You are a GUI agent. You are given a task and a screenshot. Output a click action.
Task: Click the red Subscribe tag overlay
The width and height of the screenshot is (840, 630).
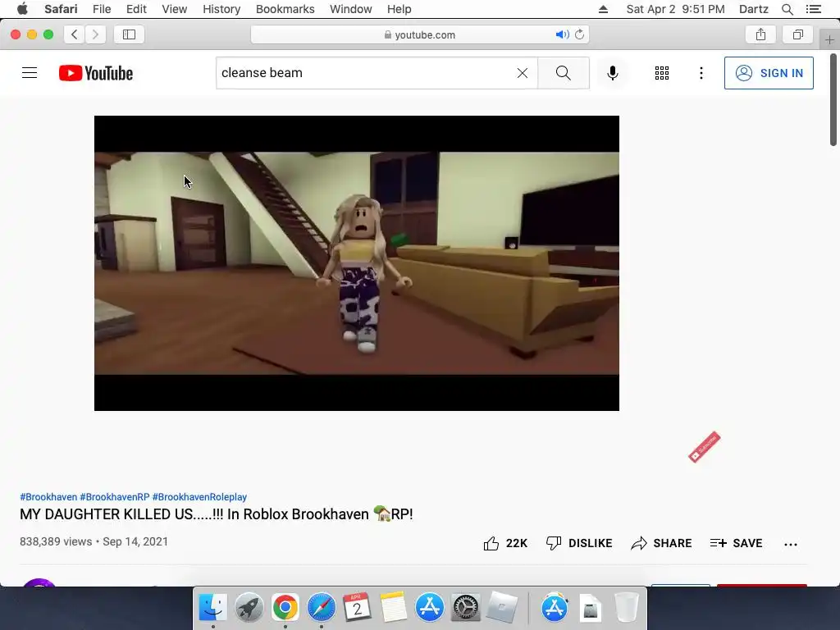pos(704,447)
